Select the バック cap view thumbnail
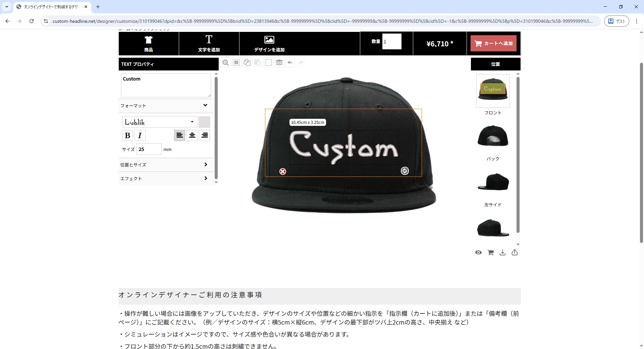This screenshot has height=349, width=644. (493, 136)
